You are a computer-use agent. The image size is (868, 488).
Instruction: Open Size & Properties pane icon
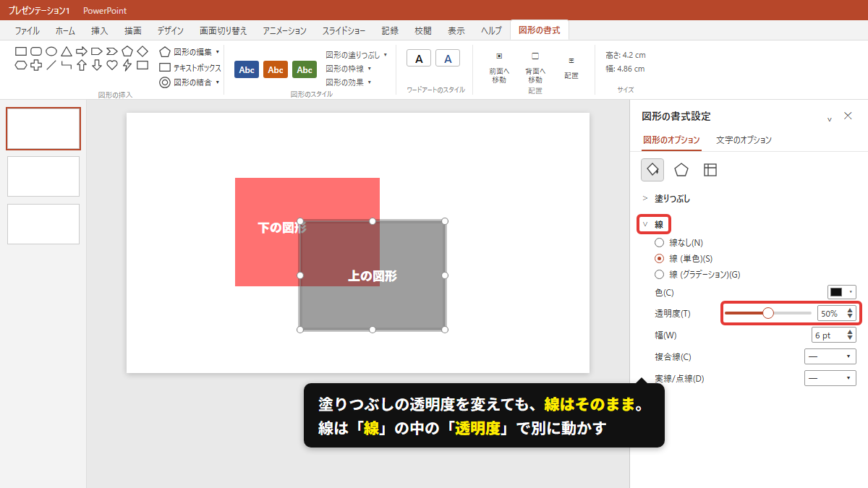(x=710, y=170)
